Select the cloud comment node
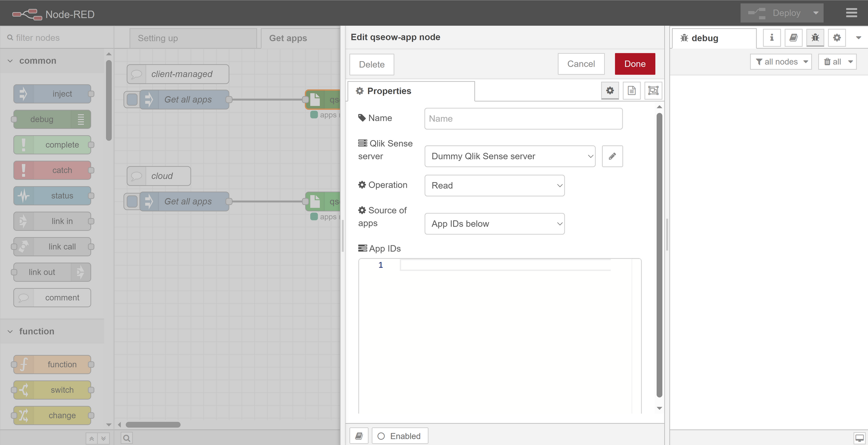 (159, 176)
